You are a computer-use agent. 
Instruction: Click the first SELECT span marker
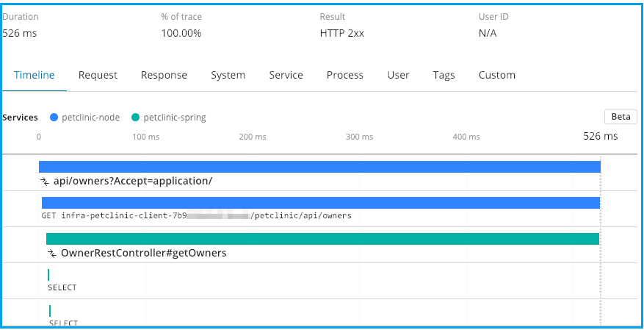coord(48,275)
